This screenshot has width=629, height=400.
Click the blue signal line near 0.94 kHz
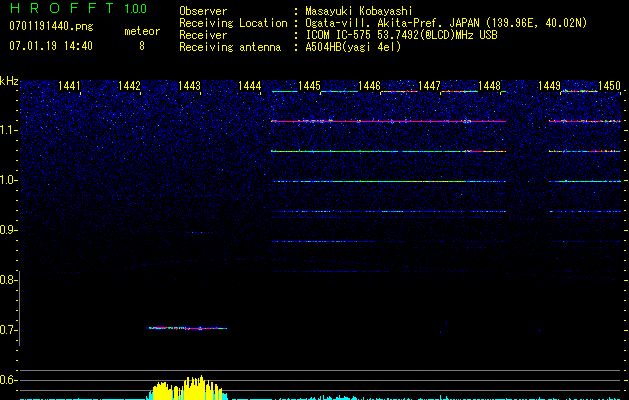(x=388, y=211)
